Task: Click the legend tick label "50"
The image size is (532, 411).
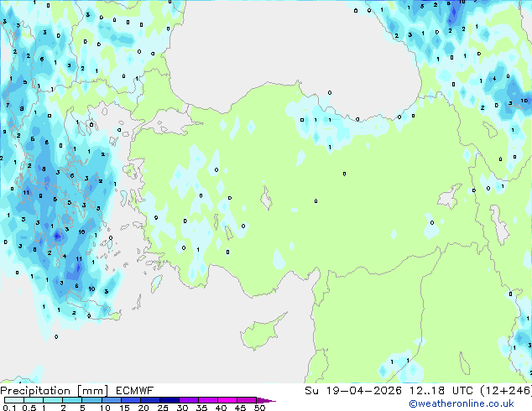Action: click(x=260, y=408)
